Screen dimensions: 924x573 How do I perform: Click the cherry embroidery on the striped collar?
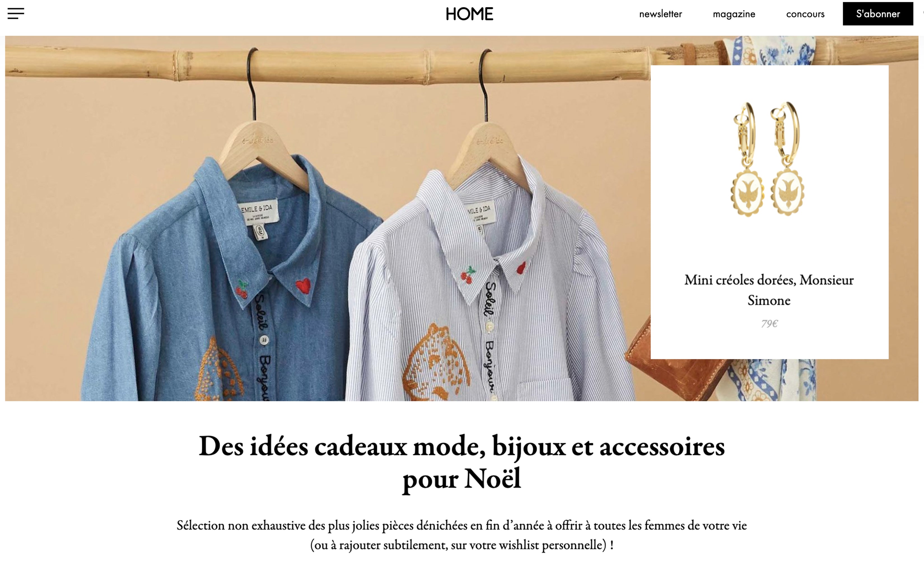468,275
